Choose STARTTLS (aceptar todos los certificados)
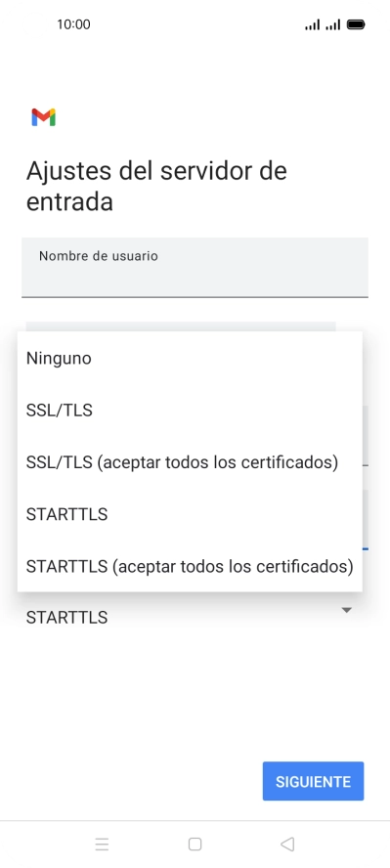 tap(190, 566)
